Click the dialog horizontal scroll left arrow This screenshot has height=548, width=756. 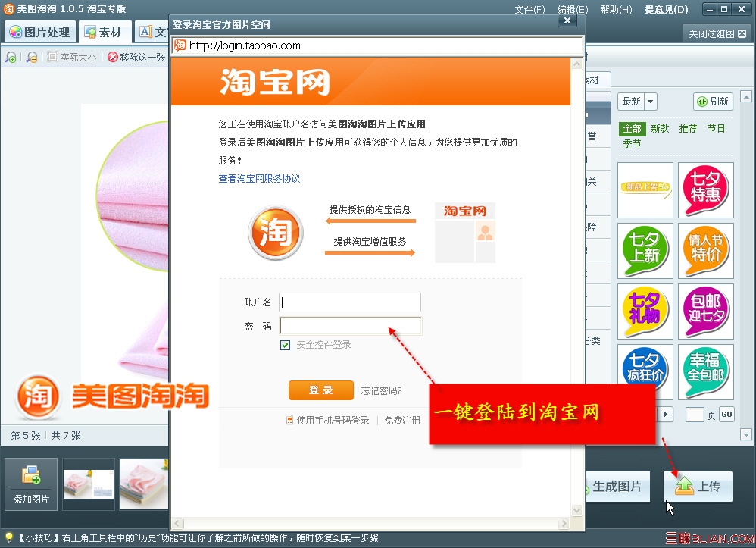pos(177,524)
